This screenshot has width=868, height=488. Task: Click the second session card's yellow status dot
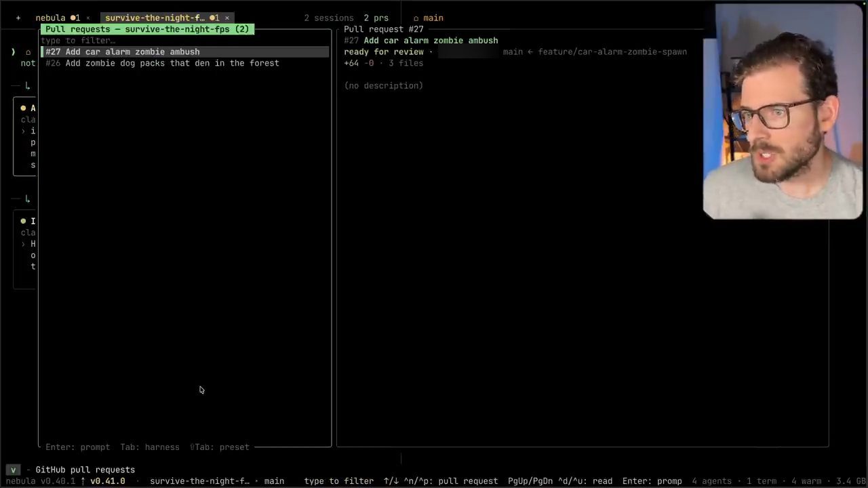click(23, 221)
